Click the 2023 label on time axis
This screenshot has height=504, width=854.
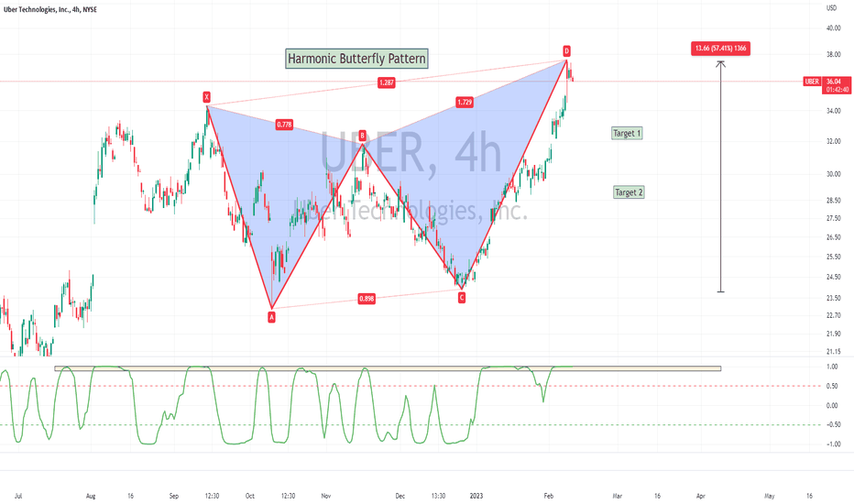[x=476, y=496]
